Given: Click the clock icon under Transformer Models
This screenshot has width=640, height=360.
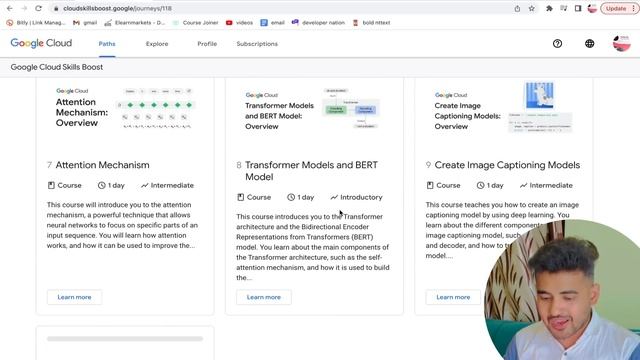Looking at the screenshot, I should (291, 197).
